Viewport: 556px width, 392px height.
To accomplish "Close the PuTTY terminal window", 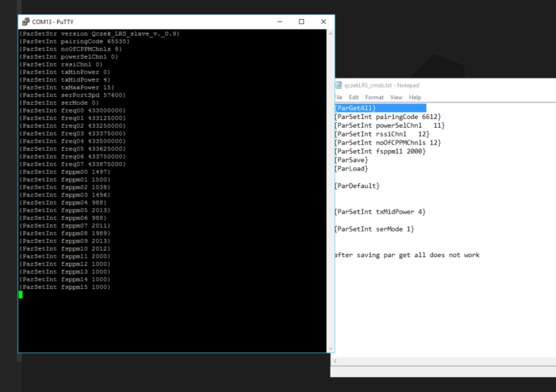I will pos(323,21).
